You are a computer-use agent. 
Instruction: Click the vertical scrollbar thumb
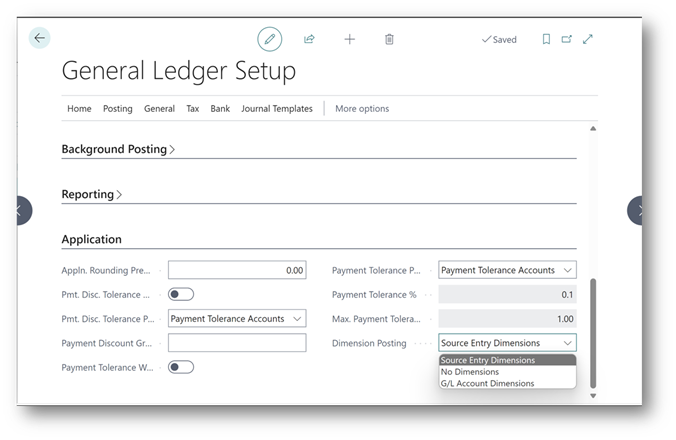click(593, 333)
